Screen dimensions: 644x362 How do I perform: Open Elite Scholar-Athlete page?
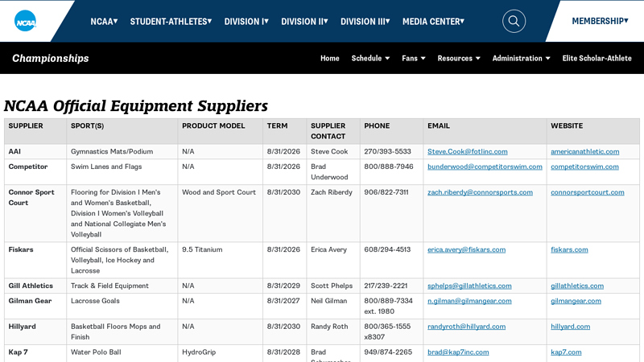click(597, 58)
